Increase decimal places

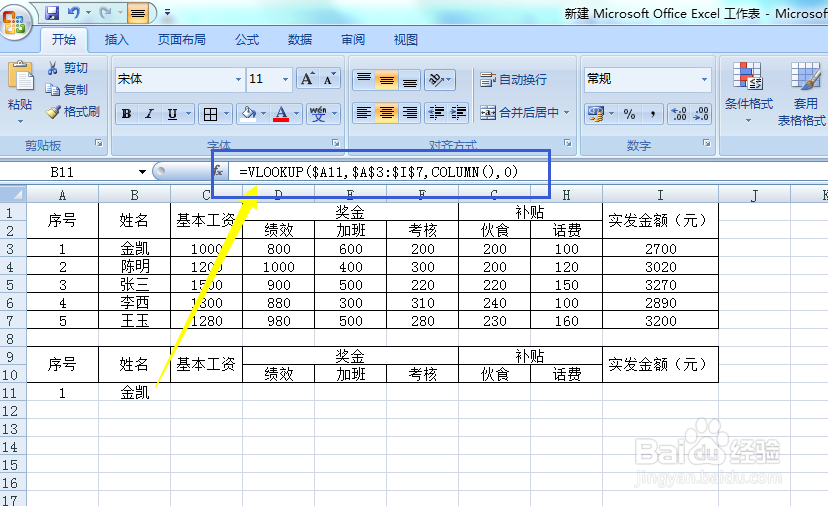[x=679, y=114]
